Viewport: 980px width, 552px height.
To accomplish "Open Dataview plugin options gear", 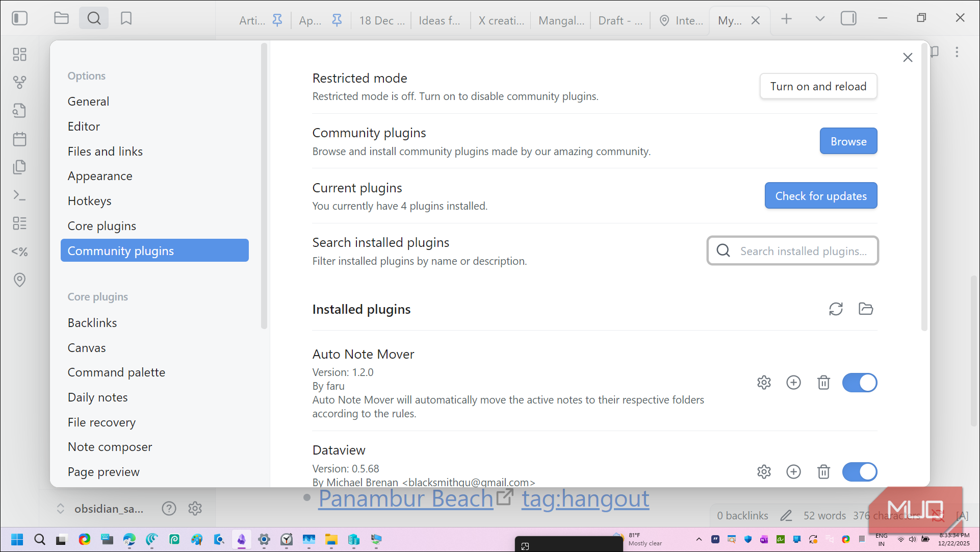I will coord(764,472).
